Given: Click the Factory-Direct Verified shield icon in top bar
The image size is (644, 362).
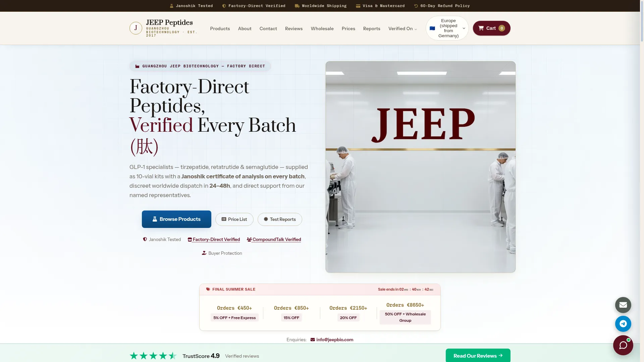Looking at the screenshot, I should click(x=224, y=6).
